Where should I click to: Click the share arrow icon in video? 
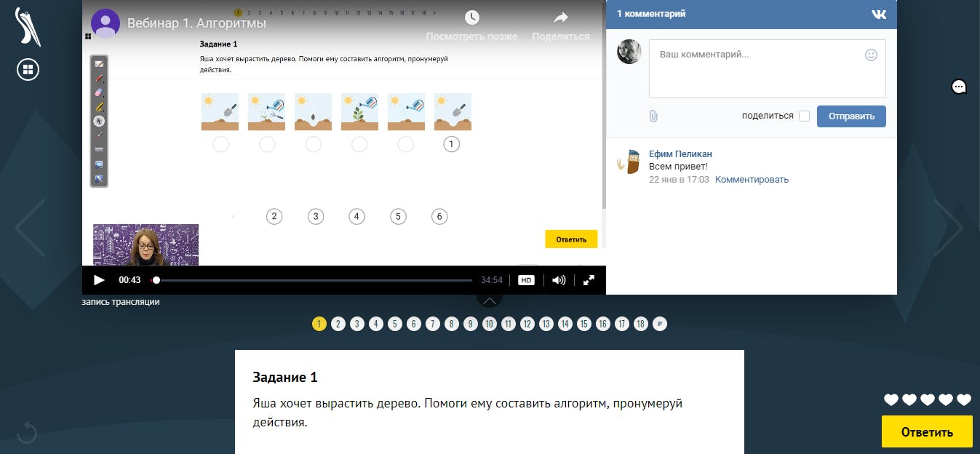561,17
